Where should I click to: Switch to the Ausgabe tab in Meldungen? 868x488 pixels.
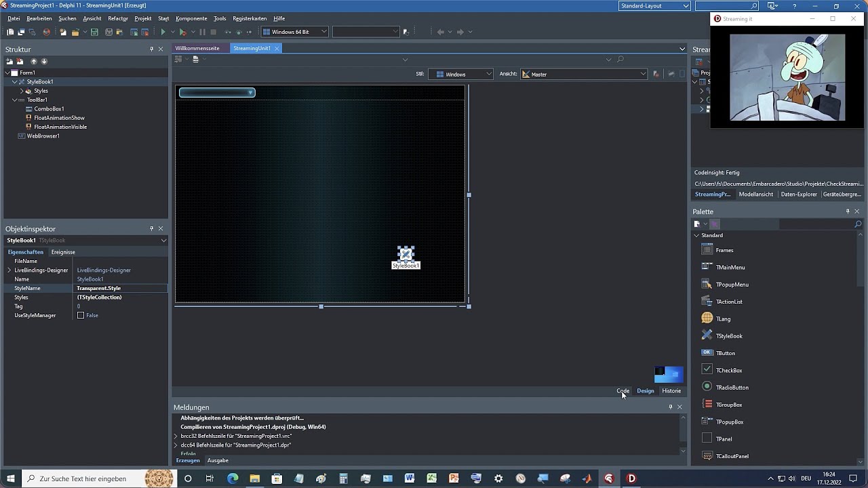click(x=218, y=460)
